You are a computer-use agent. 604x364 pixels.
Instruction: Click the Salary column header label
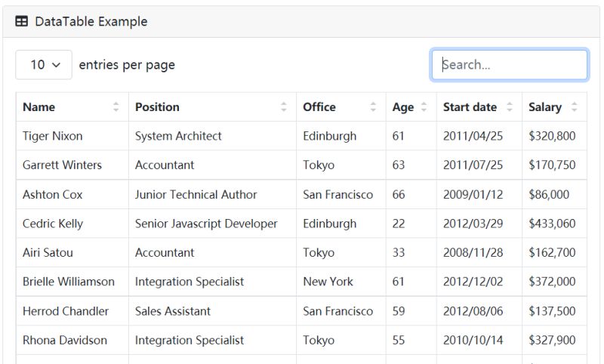tap(544, 107)
